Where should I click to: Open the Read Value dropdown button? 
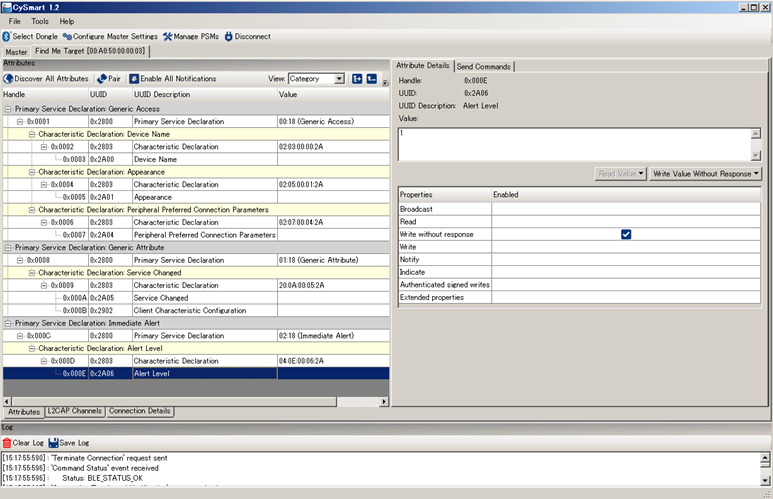tap(620, 174)
